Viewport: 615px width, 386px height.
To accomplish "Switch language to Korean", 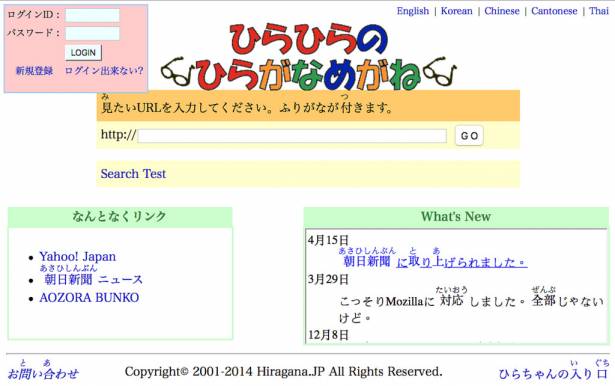I will click(x=457, y=11).
